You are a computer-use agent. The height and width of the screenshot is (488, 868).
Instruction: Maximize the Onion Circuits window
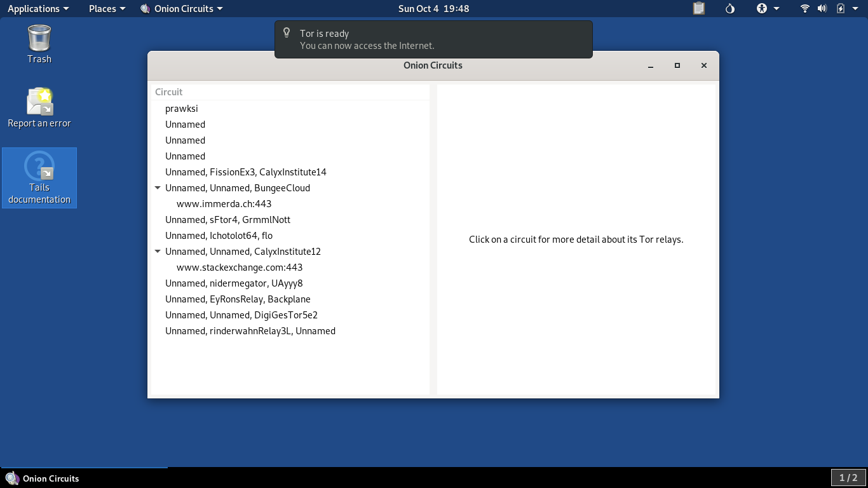pos(677,65)
